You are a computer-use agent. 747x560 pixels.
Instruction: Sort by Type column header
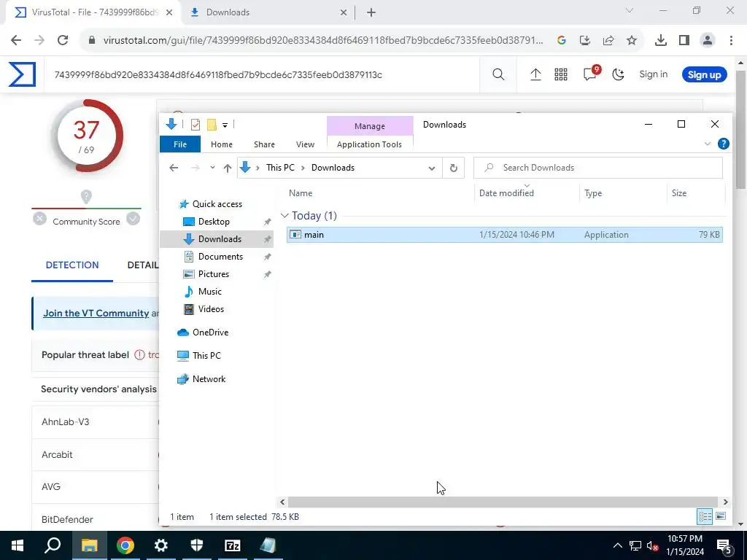tap(593, 192)
